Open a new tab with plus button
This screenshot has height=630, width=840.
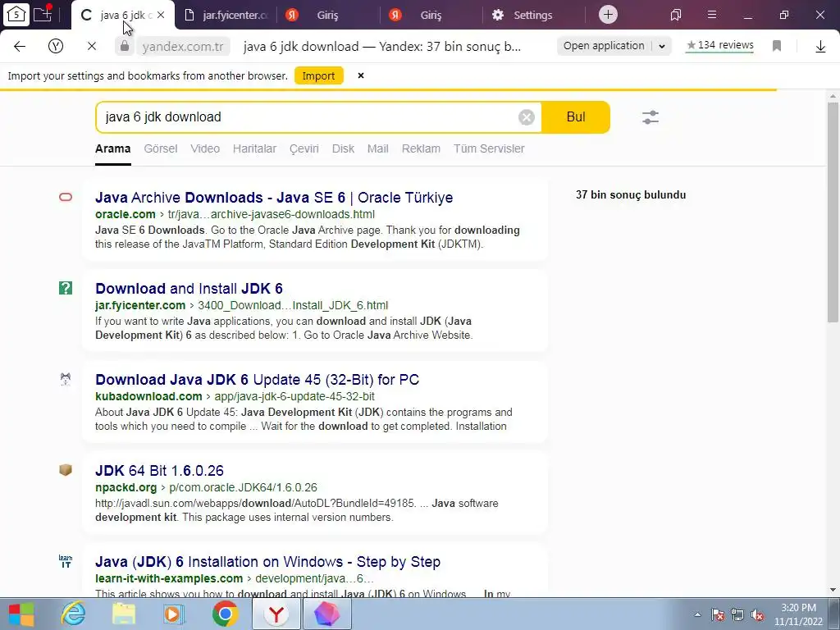click(608, 15)
